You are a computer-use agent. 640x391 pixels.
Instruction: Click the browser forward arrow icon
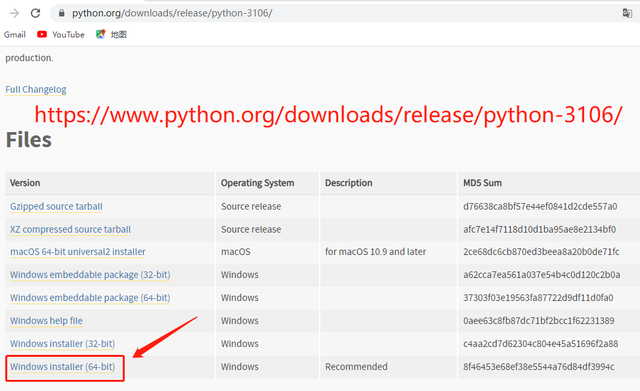[14, 13]
